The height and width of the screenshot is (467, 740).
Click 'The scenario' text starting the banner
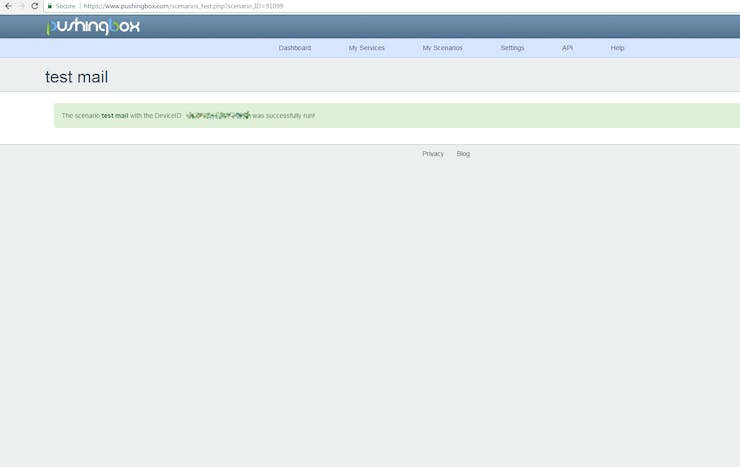tap(81, 116)
